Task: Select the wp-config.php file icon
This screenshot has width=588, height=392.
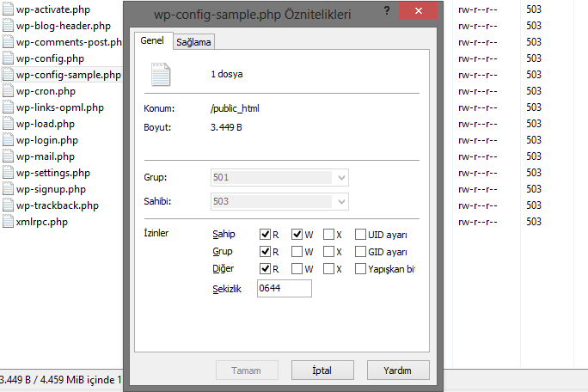Action: pos(7,58)
